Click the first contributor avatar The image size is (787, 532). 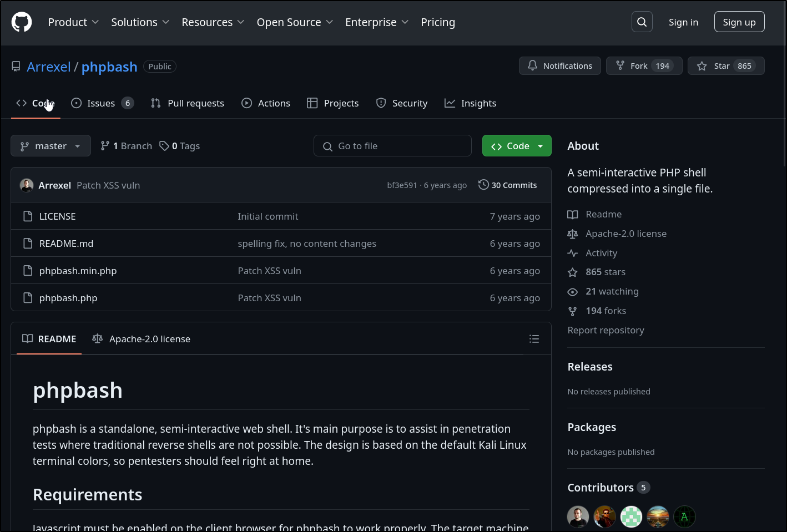coord(578,516)
